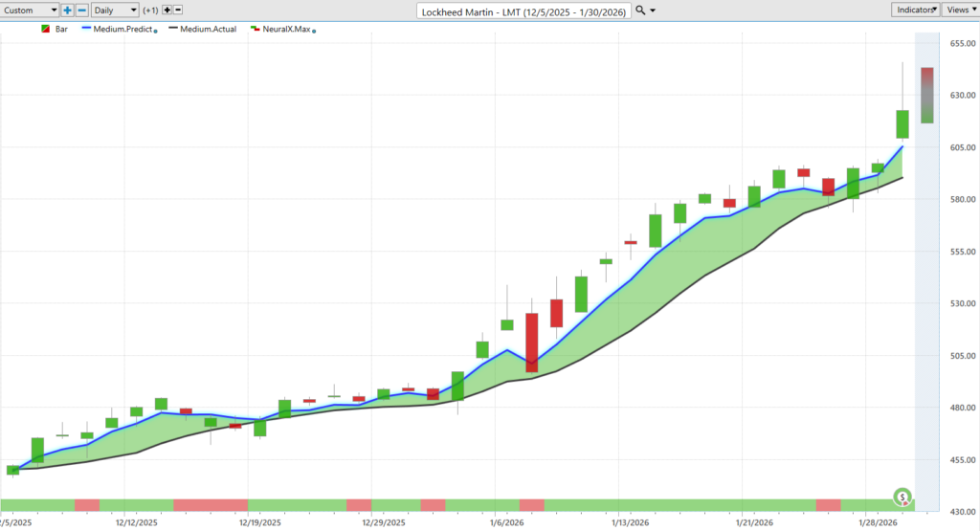Toggle the Medium.Actual line legend entry

click(x=201, y=30)
